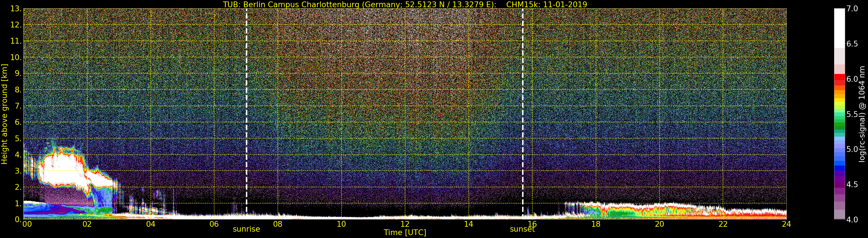868x238 pixels.
Task: Click time axis tick '06'
Action: click(214, 224)
